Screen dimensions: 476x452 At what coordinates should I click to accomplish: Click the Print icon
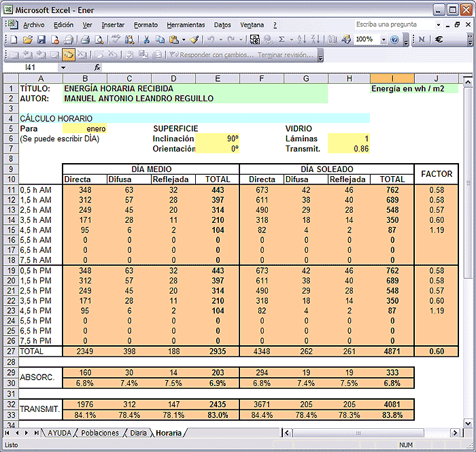pos(85,39)
